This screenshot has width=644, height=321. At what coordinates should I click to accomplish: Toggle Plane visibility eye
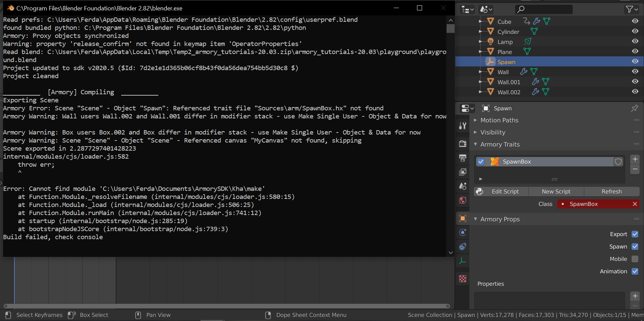[x=635, y=51]
